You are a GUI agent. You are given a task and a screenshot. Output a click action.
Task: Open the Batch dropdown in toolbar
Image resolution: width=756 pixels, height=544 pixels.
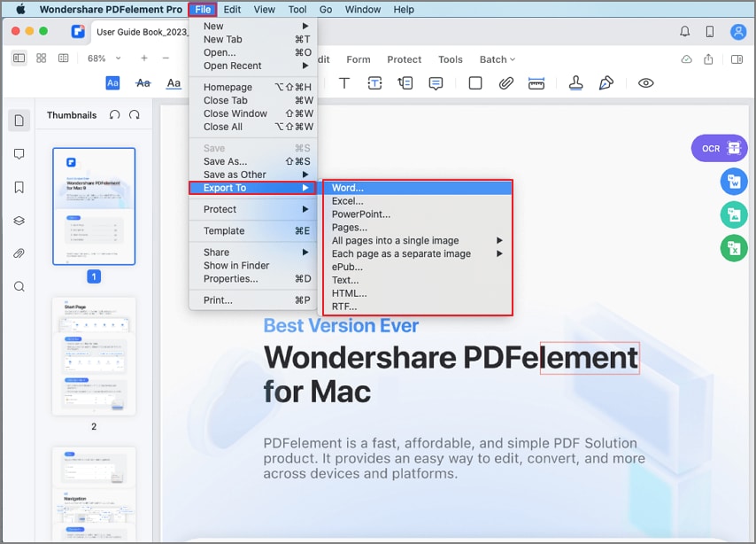click(x=498, y=59)
